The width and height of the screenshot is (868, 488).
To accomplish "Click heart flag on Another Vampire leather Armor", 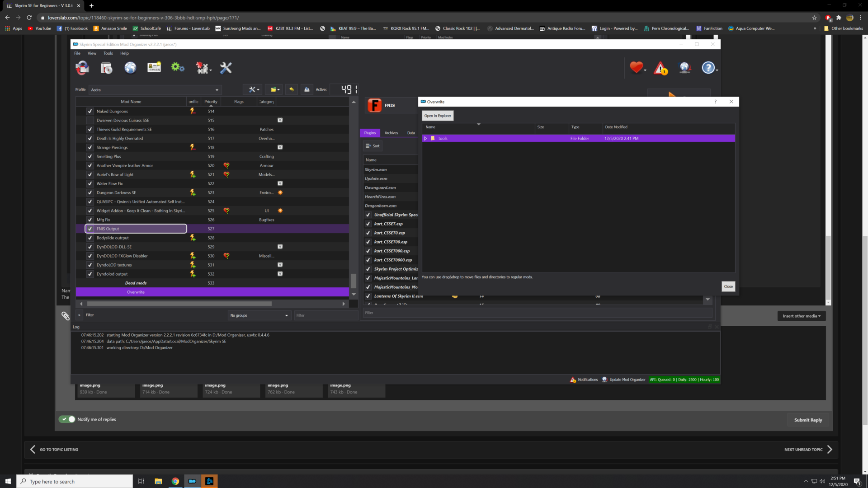I will click(226, 165).
